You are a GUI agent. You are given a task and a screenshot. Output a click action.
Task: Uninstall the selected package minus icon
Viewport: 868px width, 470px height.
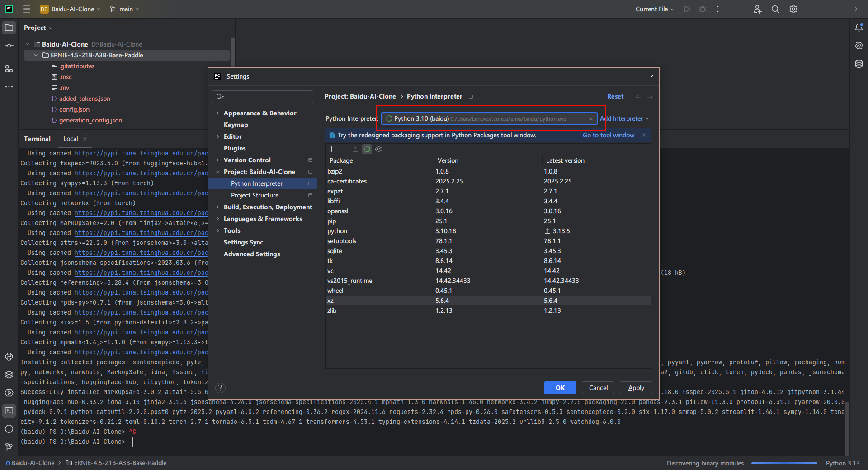click(x=343, y=149)
